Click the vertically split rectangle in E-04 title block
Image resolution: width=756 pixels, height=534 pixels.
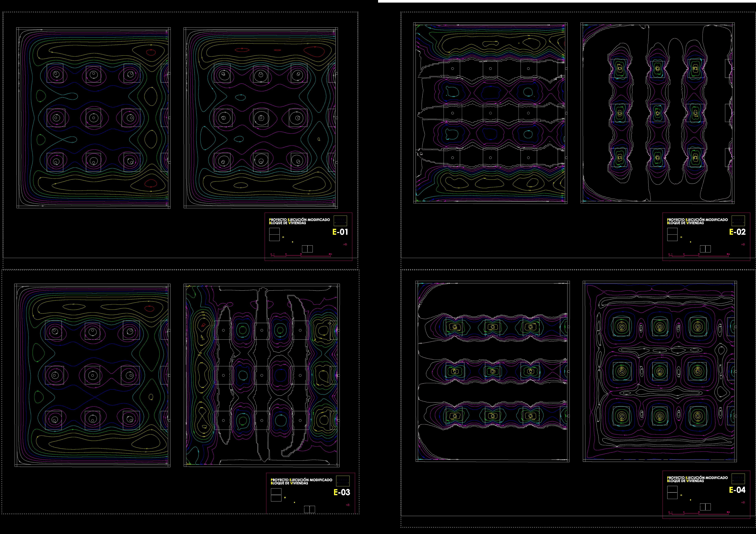point(705,507)
